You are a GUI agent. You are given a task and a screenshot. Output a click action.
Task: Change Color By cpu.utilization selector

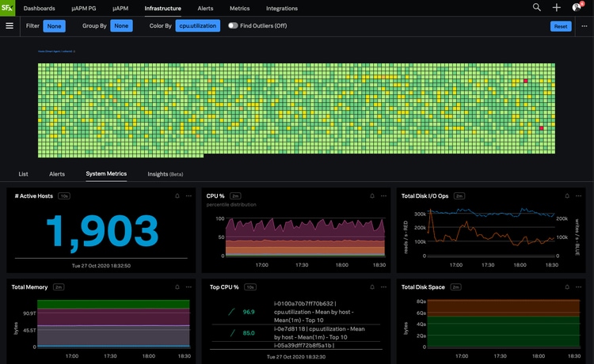[x=197, y=25]
